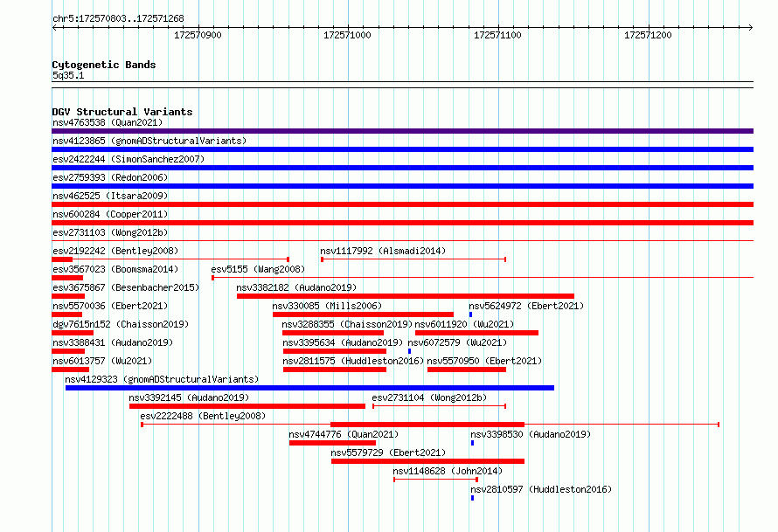
Task: Open esv2731104 (Wong2012b) label
Action: coord(429,397)
